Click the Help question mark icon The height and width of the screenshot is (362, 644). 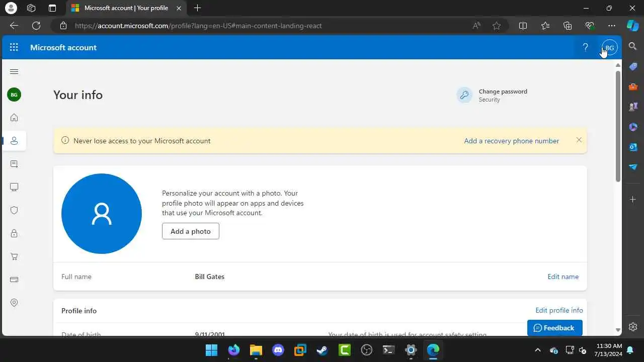pos(585,47)
